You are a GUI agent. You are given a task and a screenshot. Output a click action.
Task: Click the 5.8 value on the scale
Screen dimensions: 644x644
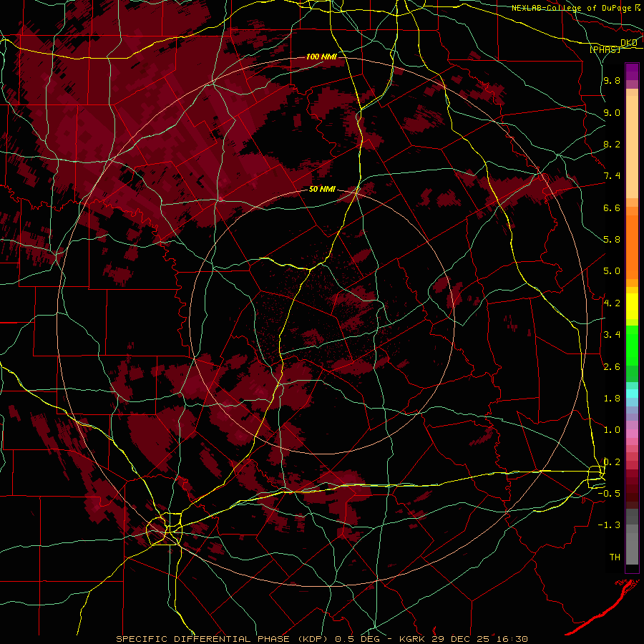pos(612,240)
